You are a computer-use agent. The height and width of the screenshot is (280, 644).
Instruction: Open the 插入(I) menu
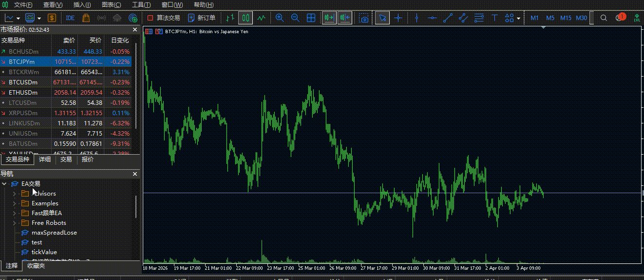(x=82, y=5)
